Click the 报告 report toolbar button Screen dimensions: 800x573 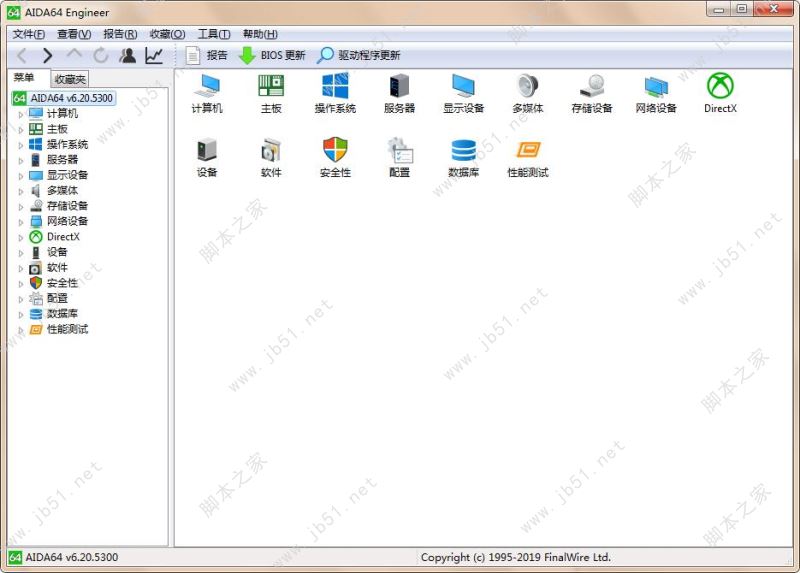pyautogui.click(x=206, y=55)
